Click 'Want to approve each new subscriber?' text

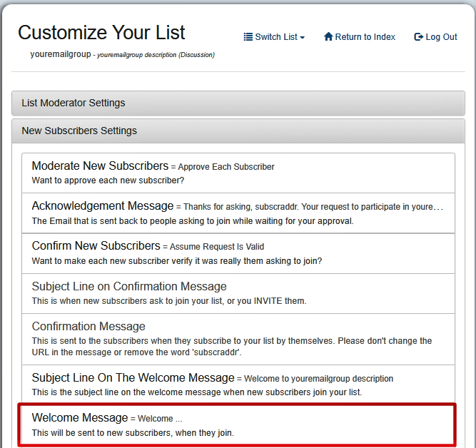[108, 180]
